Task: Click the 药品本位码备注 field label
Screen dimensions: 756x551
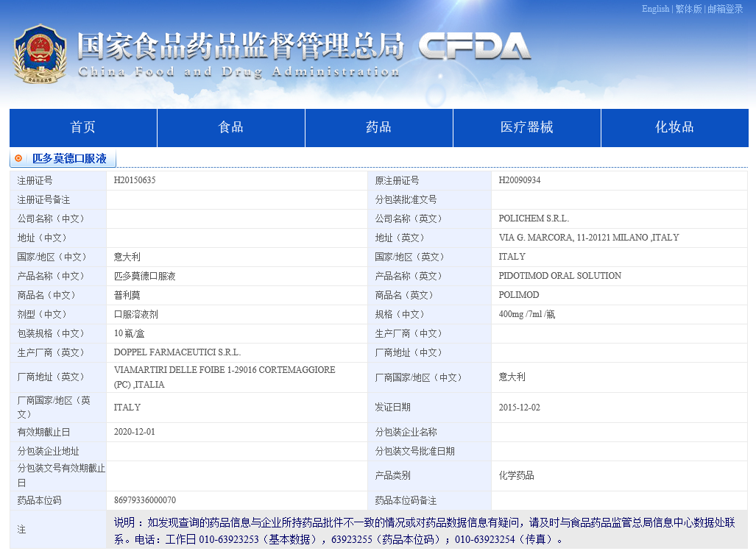Action: 406,500
